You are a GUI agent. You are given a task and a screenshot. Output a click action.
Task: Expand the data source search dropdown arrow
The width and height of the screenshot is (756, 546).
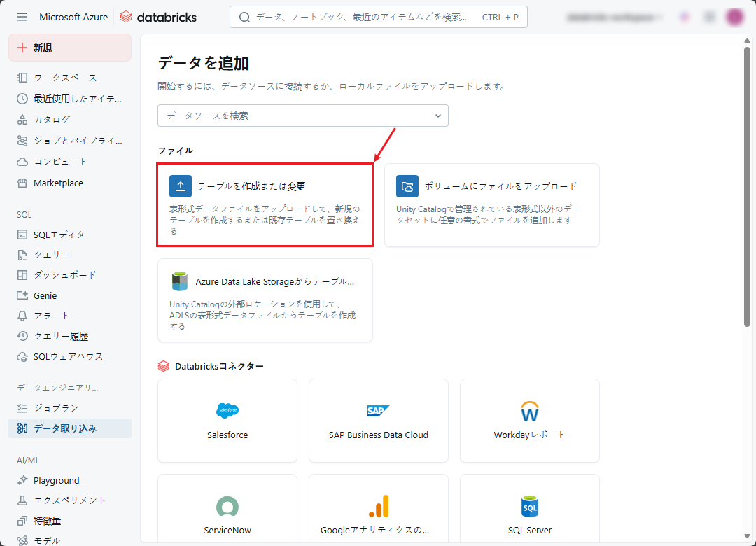coord(438,115)
